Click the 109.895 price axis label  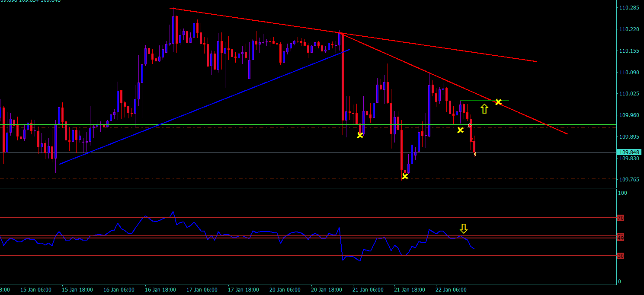pyautogui.click(x=629, y=137)
